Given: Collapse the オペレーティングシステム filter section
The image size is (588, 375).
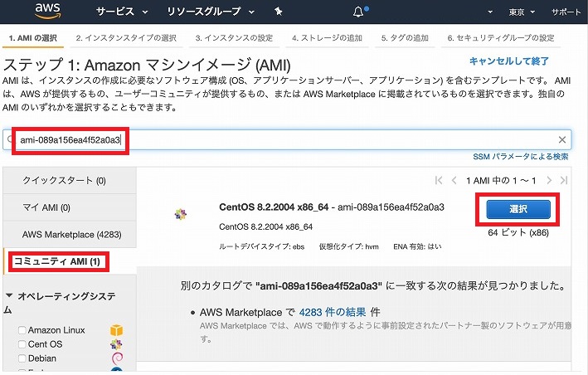Looking at the screenshot, I should (x=9, y=295).
